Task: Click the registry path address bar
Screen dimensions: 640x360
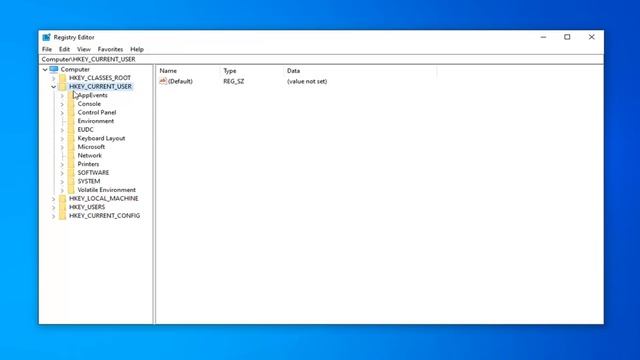Action: [321, 59]
